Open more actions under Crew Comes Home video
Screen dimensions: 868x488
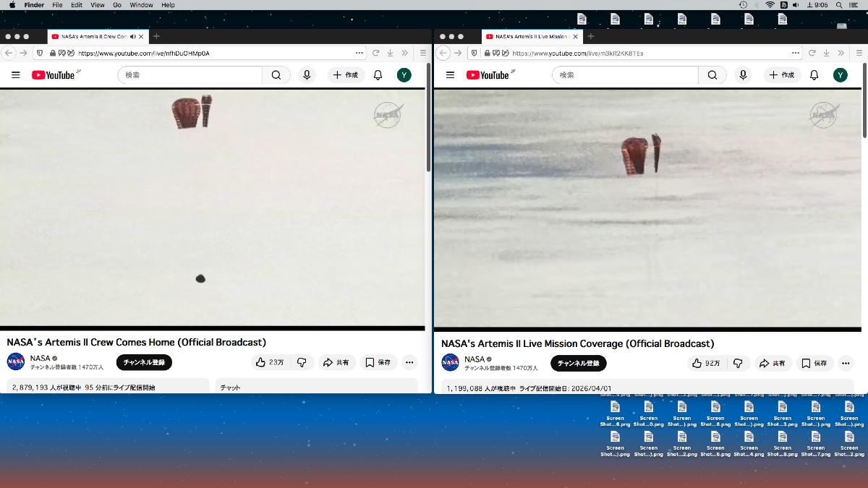click(x=409, y=362)
